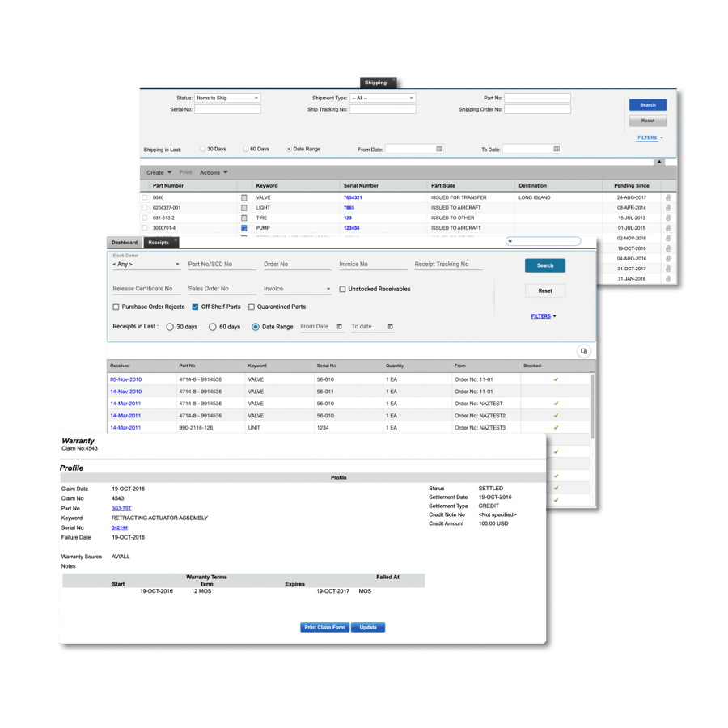Switch to the Dashboard tab
The height and width of the screenshot is (728, 728).
coord(125,243)
